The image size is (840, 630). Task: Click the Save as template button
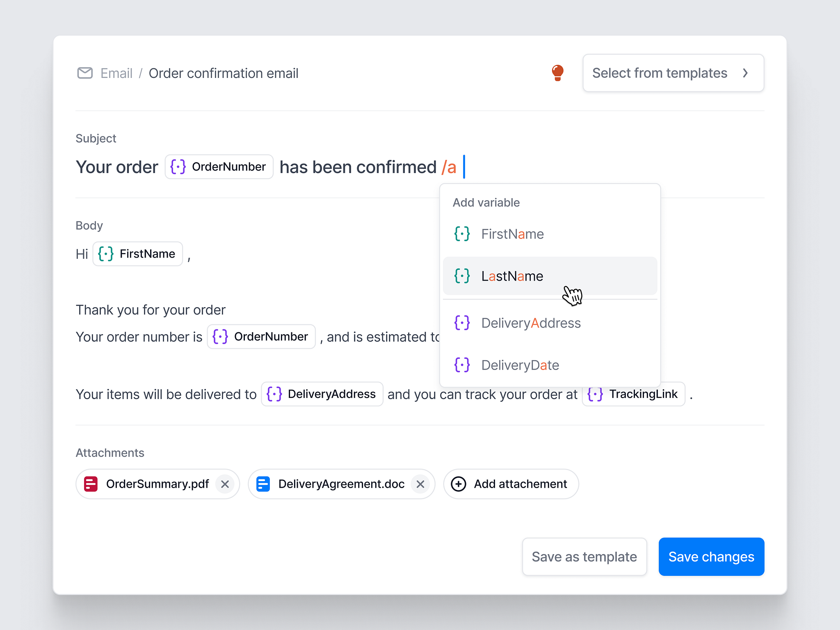(x=584, y=557)
